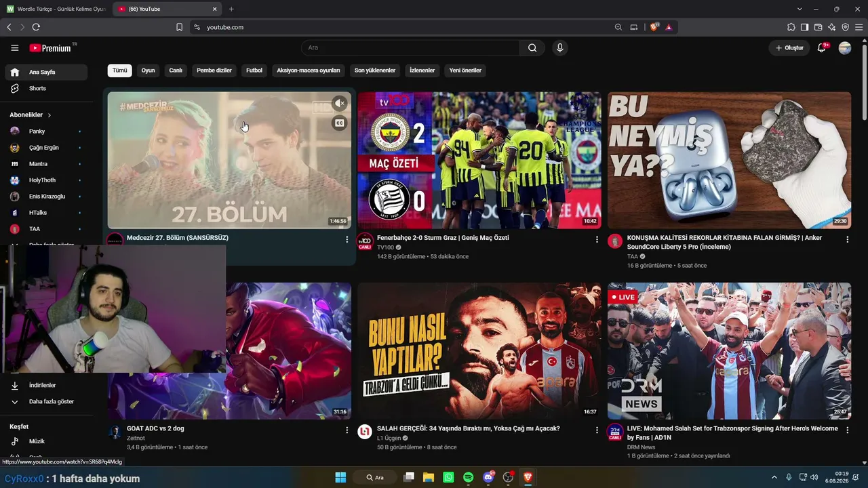Open the Fenerbahçe 2-0 Sturm Graz thumbnail
This screenshot has width=868, height=488.
[479, 161]
